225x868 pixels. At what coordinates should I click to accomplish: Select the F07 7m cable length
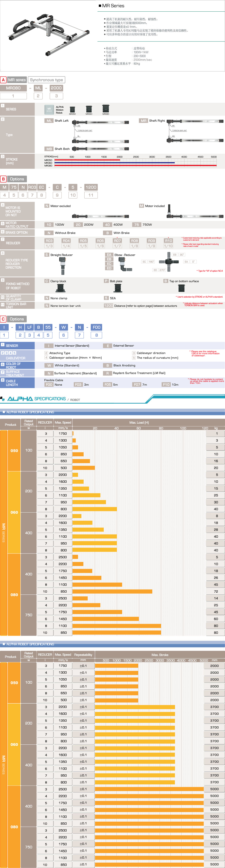tap(140, 384)
